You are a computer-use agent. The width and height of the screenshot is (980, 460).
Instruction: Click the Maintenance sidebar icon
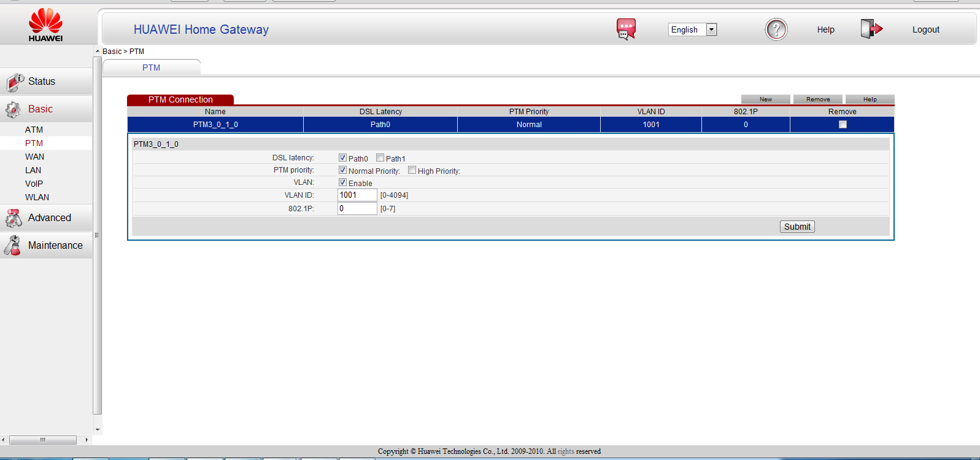coord(12,246)
